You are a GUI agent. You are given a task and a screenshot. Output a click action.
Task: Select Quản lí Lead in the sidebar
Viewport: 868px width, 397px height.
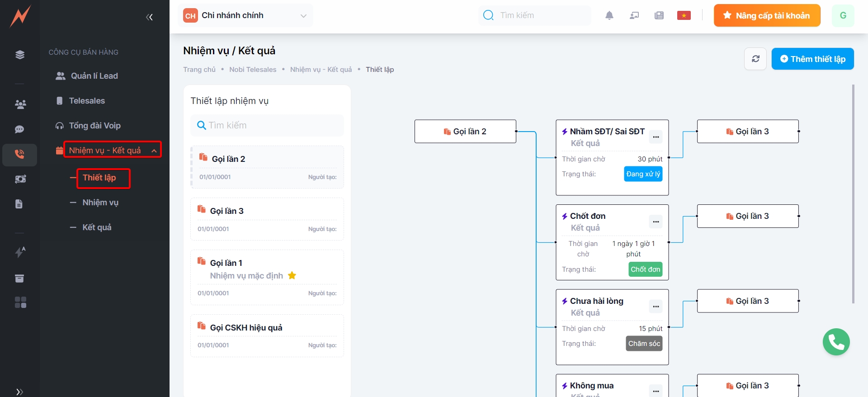click(x=94, y=76)
